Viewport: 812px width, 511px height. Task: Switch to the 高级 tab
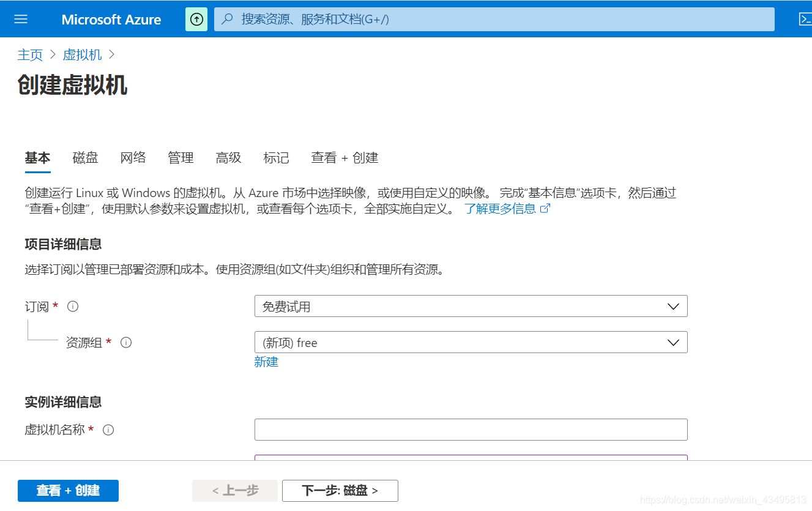[228, 158]
